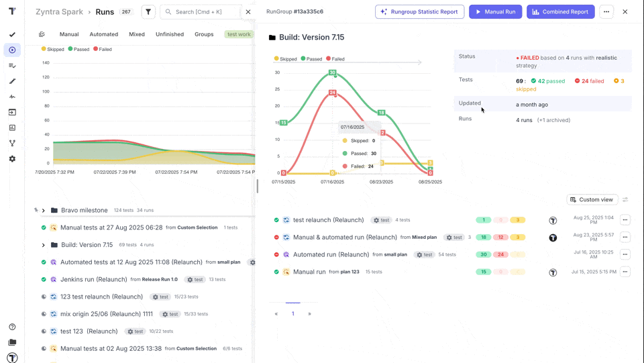Toggle the Failed series in left chart legend

coord(103,50)
